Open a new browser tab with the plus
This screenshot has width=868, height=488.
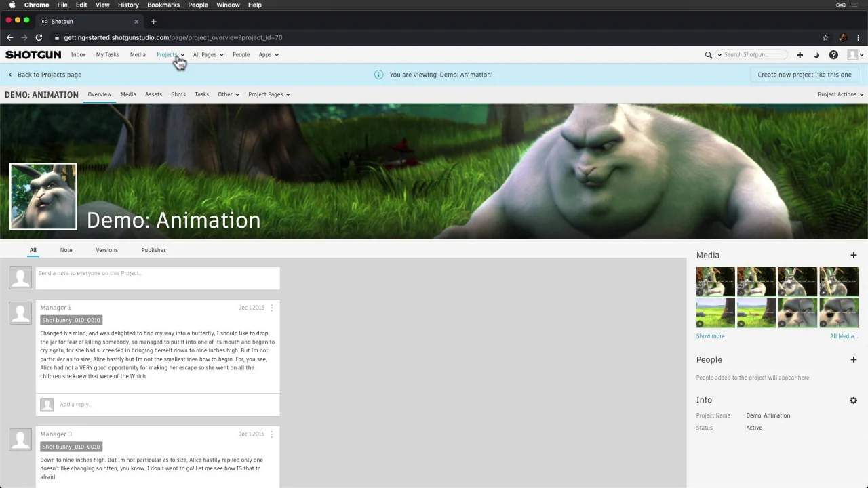153,22
